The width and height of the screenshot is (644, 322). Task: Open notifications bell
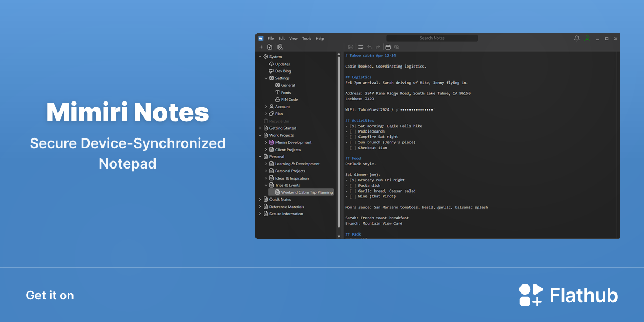pyautogui.click(x=577, y=39)
